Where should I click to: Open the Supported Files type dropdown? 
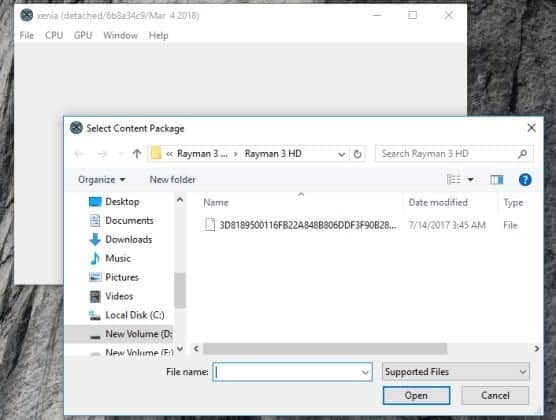click(456, 372)
